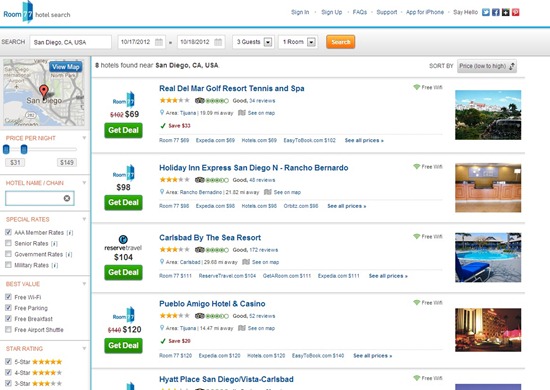
Task: Open the Pinterest social icon
Action: 515,12
